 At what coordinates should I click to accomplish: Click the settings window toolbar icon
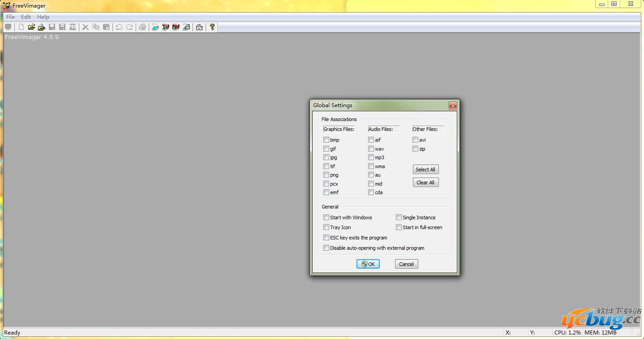click(199, 27)
